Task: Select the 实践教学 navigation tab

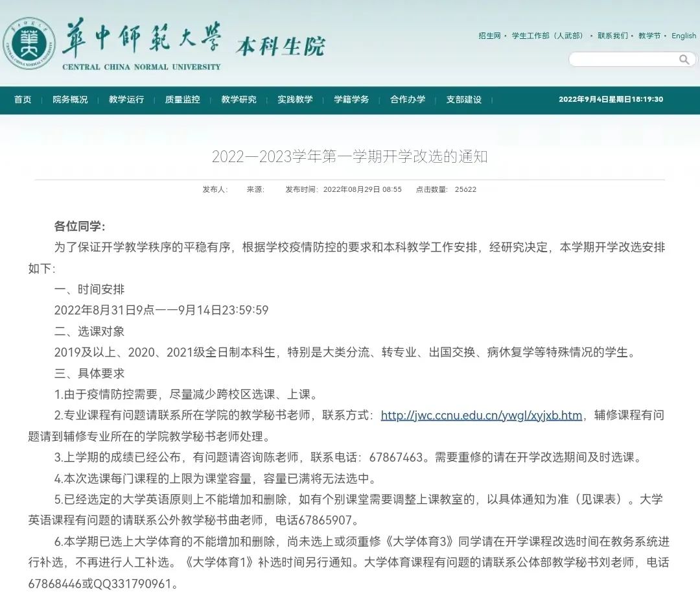Action: pos(295,100)
